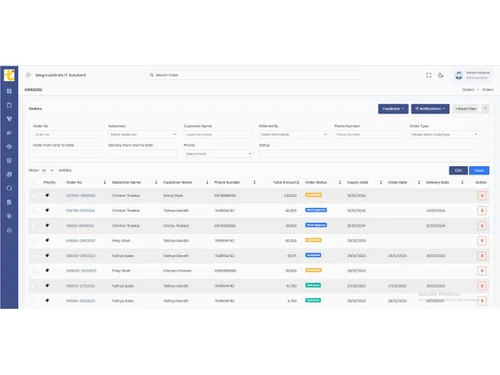
Task: Export the orders with the Excel button
Action: (x=479, y=170)
